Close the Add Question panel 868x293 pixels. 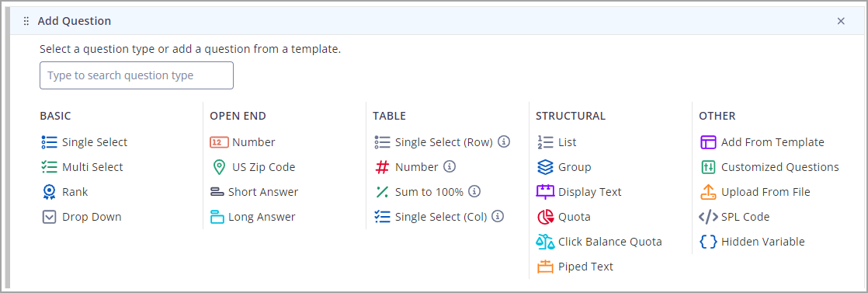(841, 21)
